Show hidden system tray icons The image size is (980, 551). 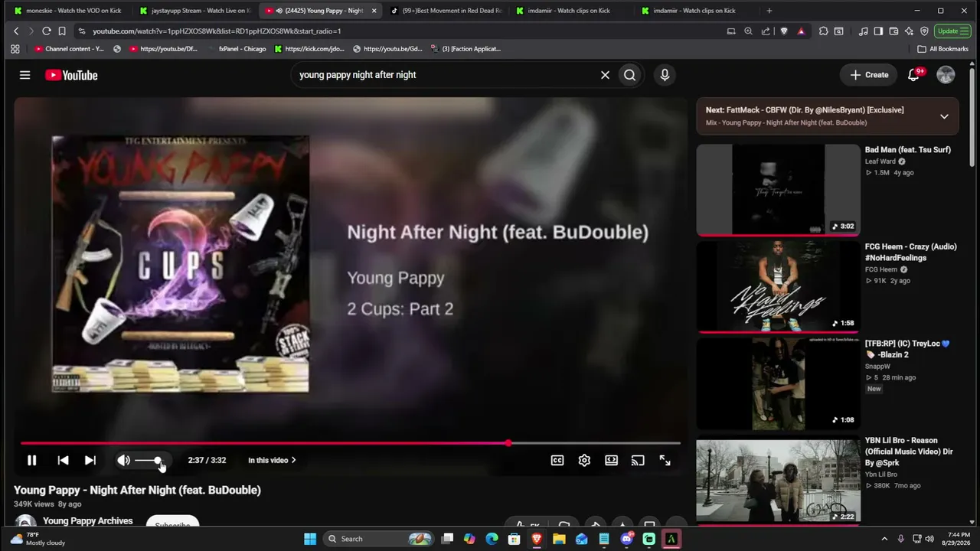tap(884, 539)
